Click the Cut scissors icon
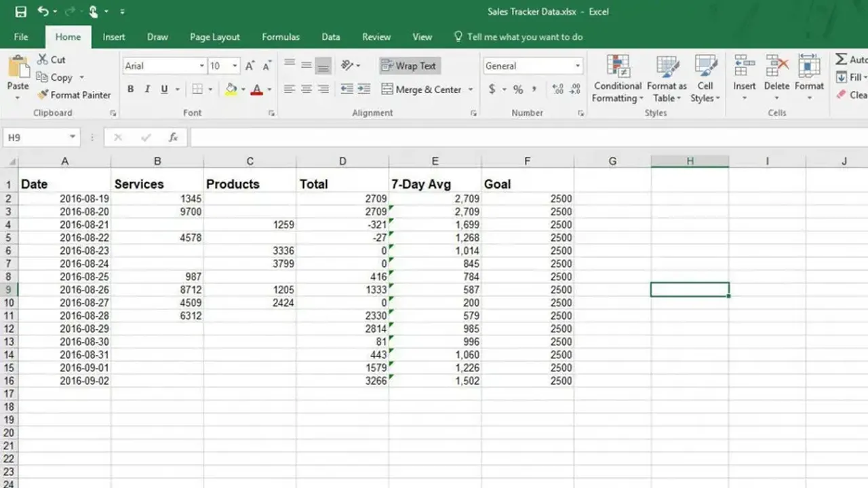 (x=43, y=60)
